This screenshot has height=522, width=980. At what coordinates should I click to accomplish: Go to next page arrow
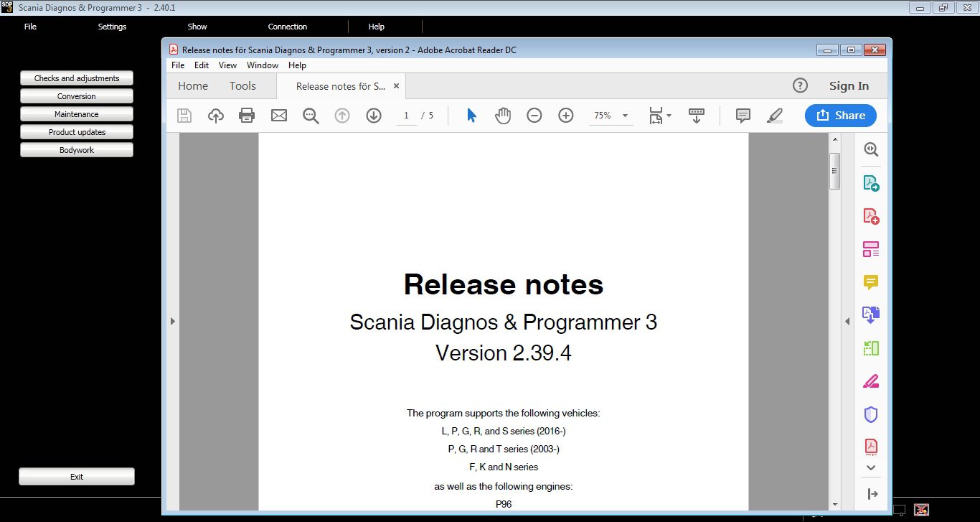[374, 116]
